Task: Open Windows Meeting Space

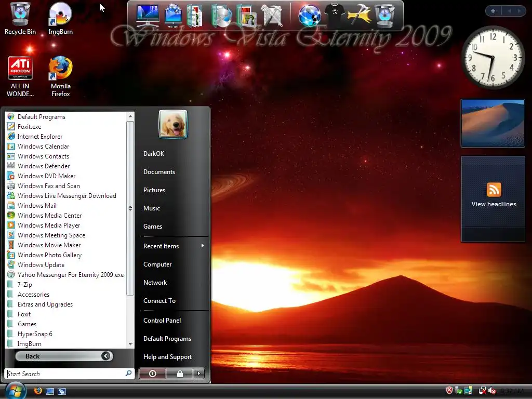Action: [x=66, y=235]
